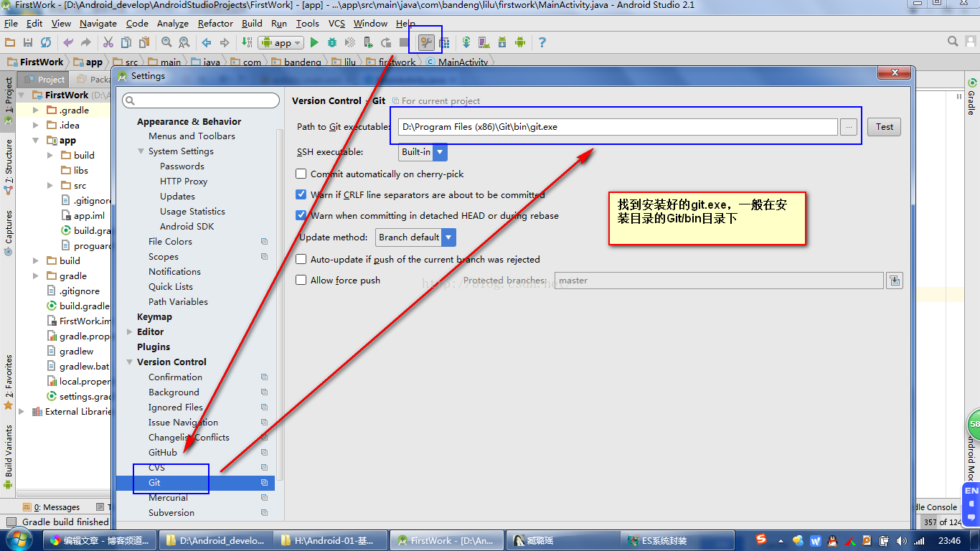The image size is (980, 551).
Task: Click the Redo arrow in the toolbar
Action: [x=86, y=42]
